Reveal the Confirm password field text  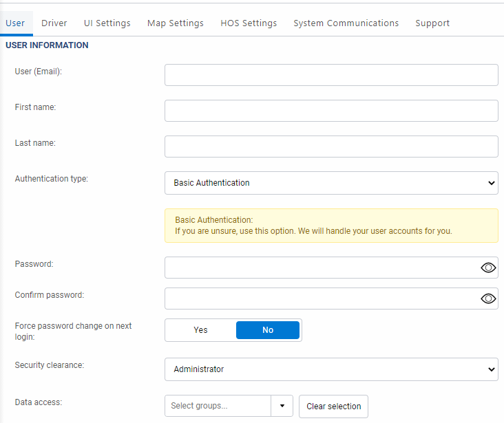coord(488,299)
